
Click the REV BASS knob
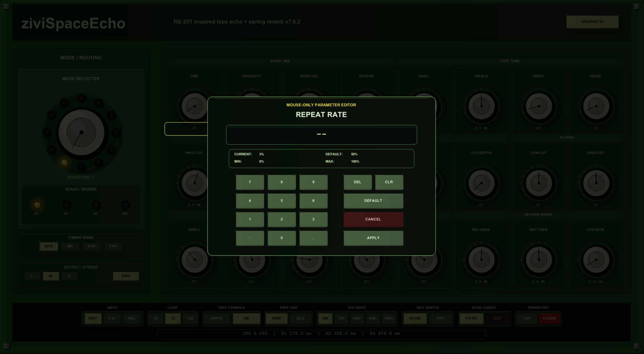[481, 259]
